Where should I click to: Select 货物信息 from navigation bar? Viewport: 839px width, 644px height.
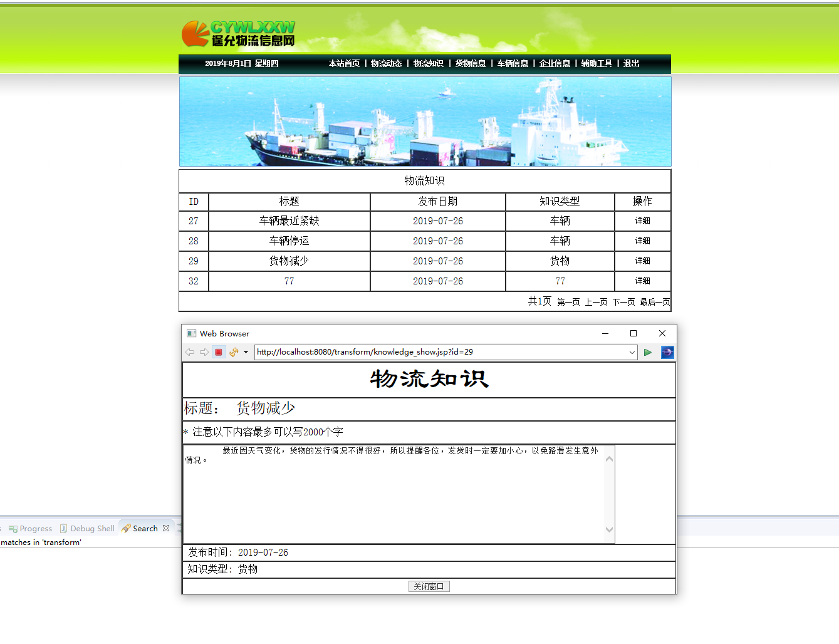pos(471,63)
